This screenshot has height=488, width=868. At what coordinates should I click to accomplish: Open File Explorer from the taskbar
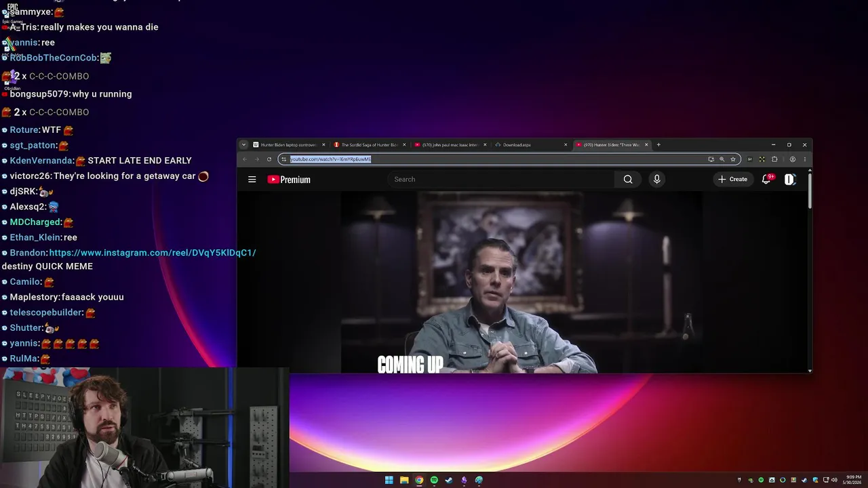(x=404, y=480)
